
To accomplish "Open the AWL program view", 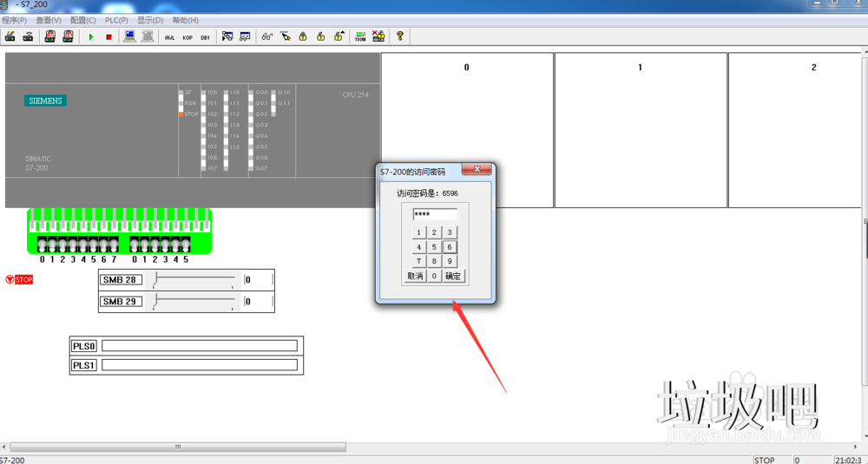I will tap(169, 37).
